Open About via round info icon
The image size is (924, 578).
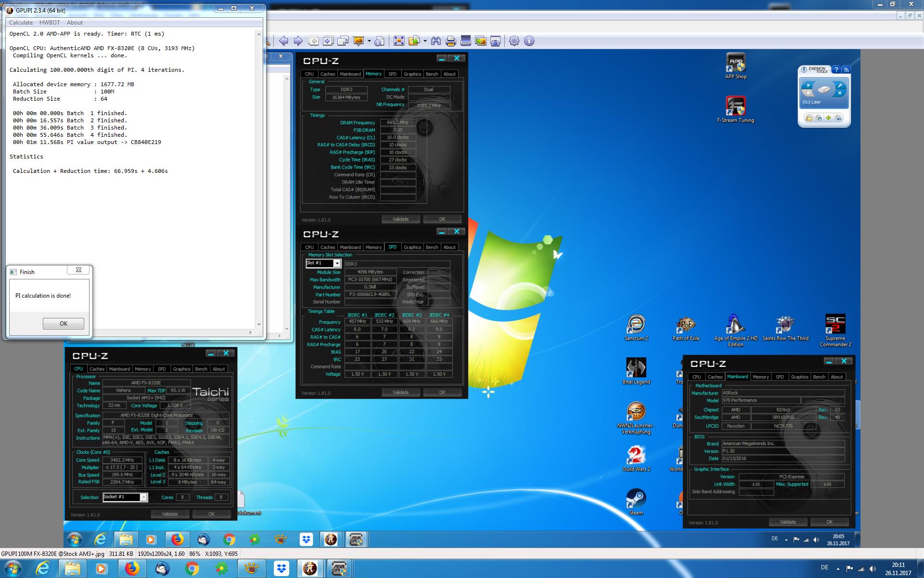[529, 41]
